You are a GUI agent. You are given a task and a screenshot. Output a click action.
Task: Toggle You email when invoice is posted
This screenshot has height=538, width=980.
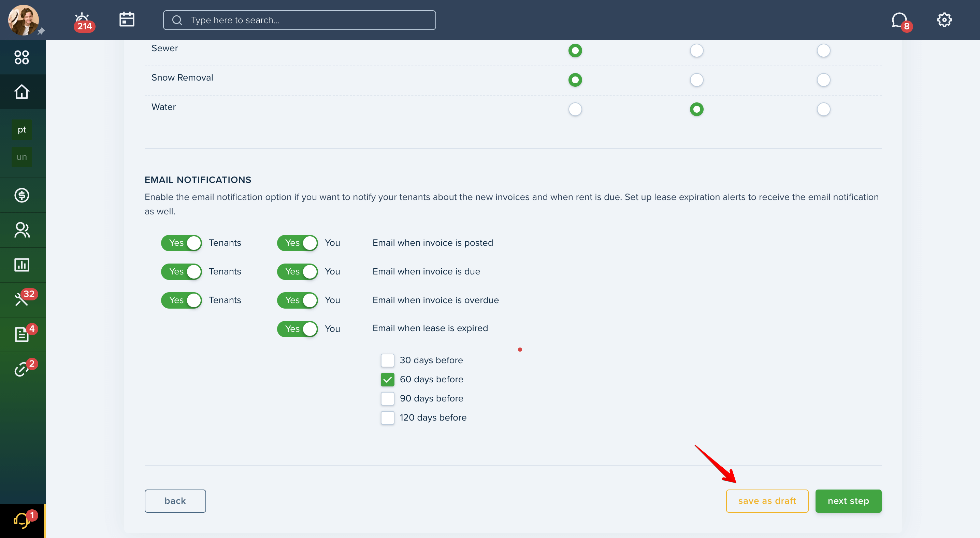coord(297,243)
